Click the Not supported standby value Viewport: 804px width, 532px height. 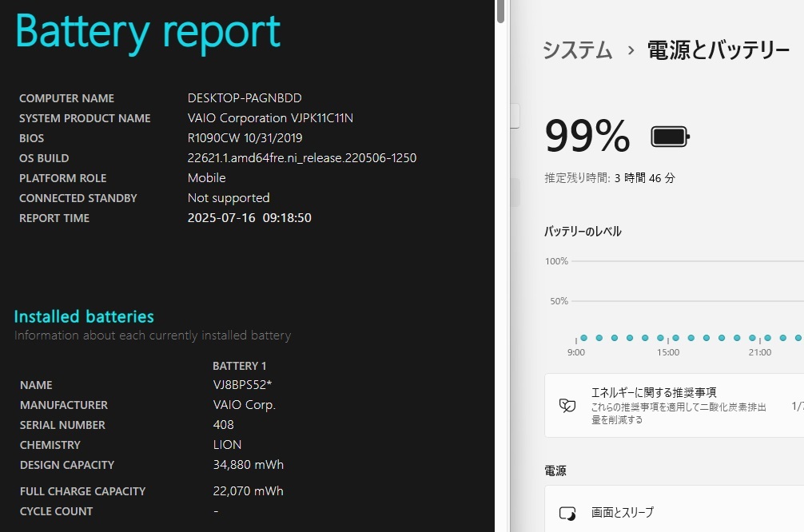pos(229,198)
